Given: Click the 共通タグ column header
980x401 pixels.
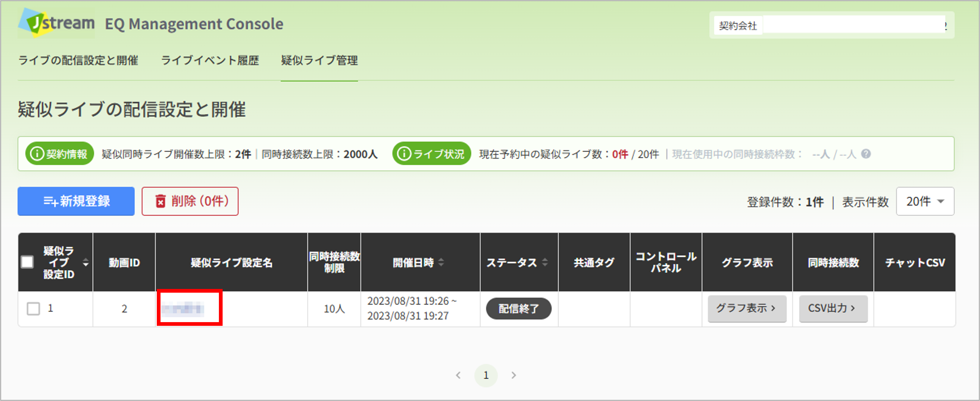Looking at the screenshot, I should pyautogui.click(x=594, y=262).
